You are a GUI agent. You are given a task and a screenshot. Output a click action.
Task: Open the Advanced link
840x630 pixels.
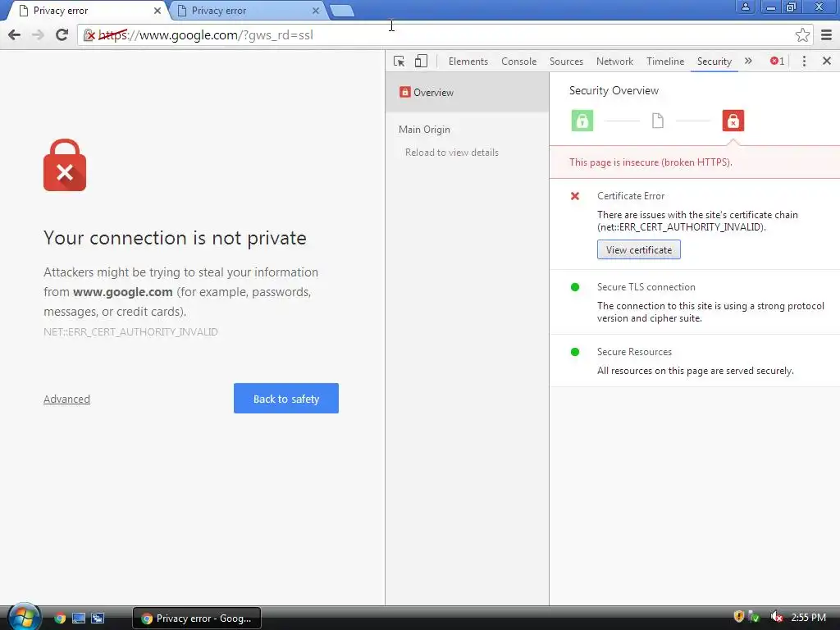coord(66,399)
